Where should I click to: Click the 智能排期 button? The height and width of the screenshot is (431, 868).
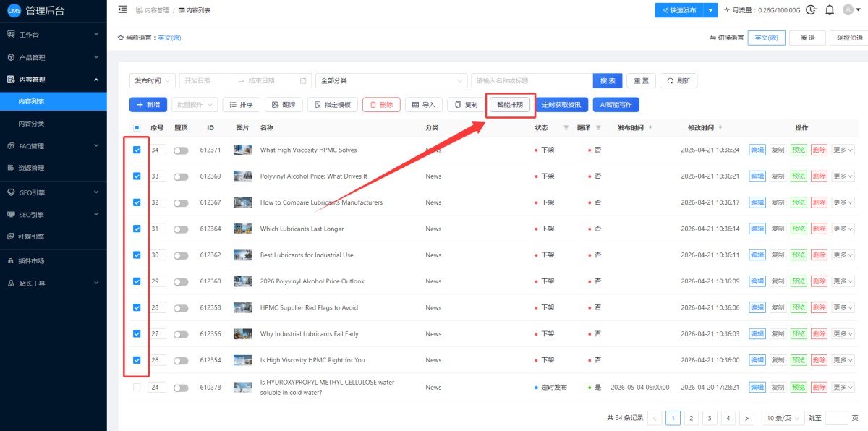point(510,105)
